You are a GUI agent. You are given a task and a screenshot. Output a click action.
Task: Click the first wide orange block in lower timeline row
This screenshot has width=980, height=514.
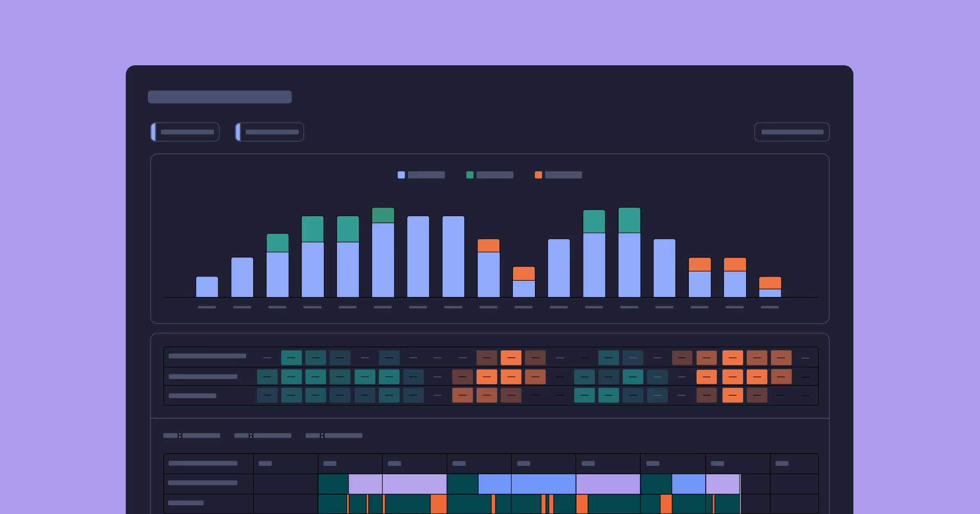coord(439,504)
